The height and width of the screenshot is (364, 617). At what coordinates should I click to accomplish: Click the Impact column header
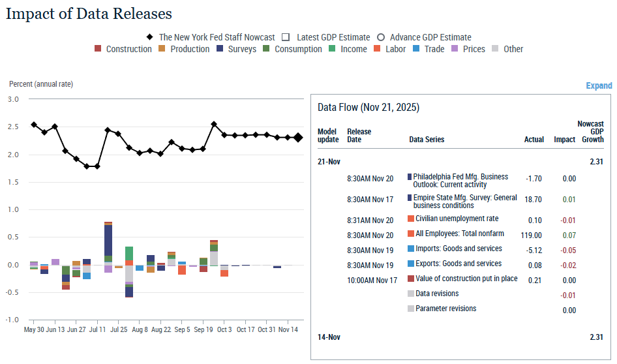tap(564, 140)
